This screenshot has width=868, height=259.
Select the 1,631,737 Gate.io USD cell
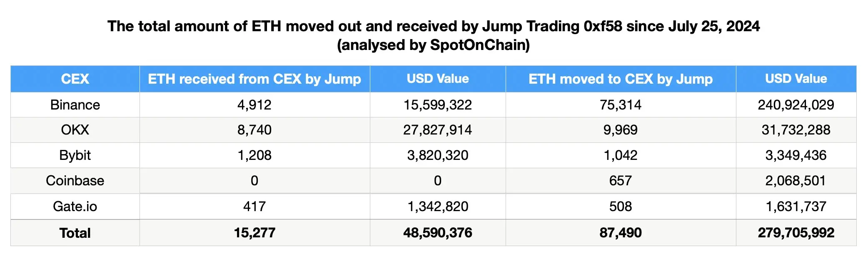pos(796,207)
